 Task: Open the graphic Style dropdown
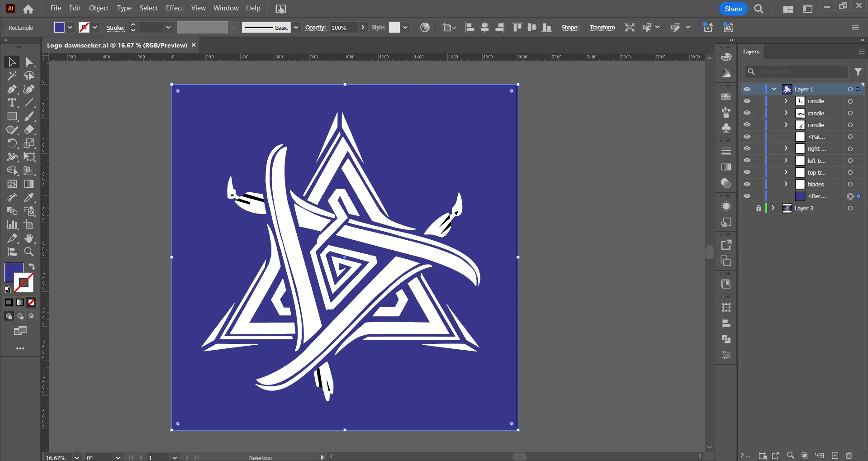(x=405, y=28)
